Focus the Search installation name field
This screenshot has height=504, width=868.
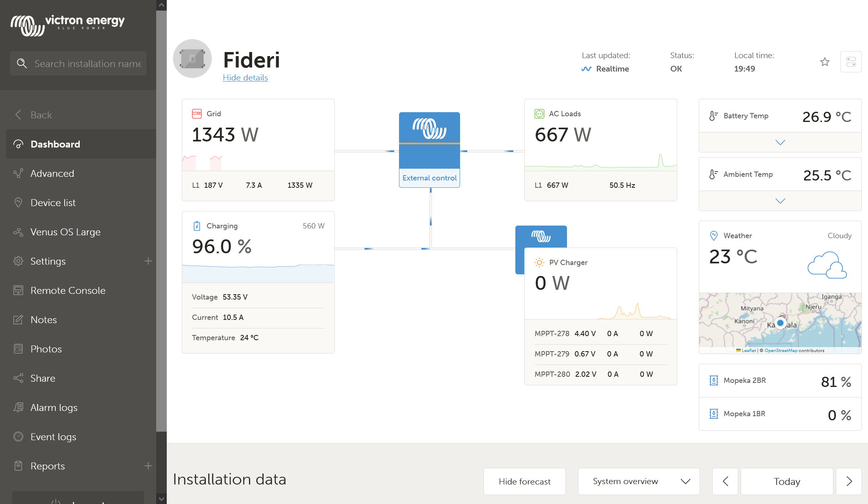[87, 63]
